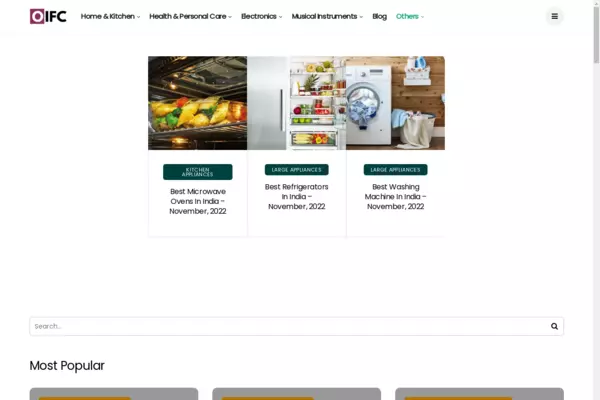This screenshot has height=400, width=600.
Task: Click the open refrigerator thumbnail image
Action: click(x=296, y=103)
